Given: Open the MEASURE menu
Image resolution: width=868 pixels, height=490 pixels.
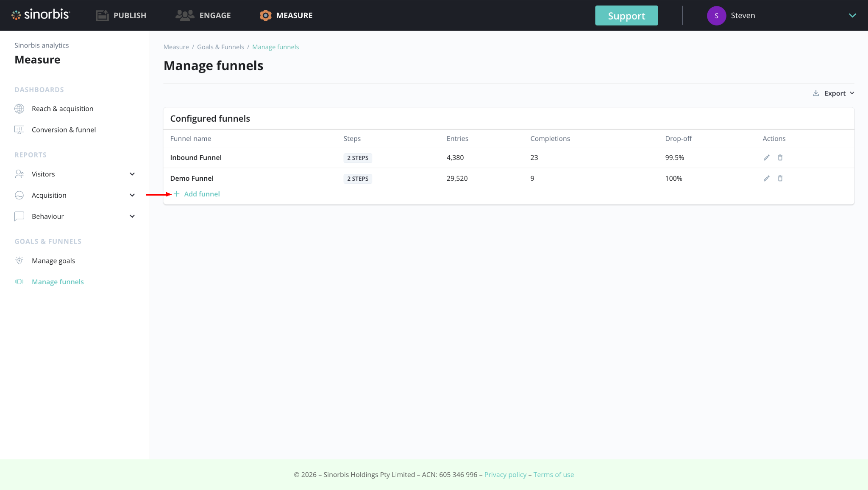Looking at the screenshot, I should pyautogui.click(x=286, y=15).
